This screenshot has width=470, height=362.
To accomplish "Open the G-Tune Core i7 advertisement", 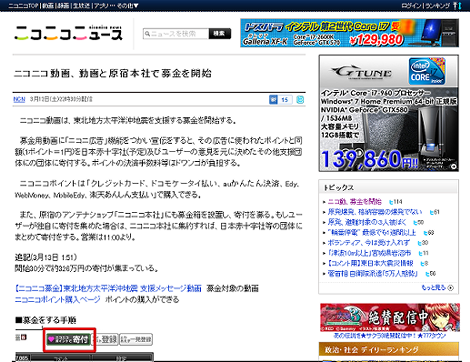I will pyautogui.click(x=389, y=113).
